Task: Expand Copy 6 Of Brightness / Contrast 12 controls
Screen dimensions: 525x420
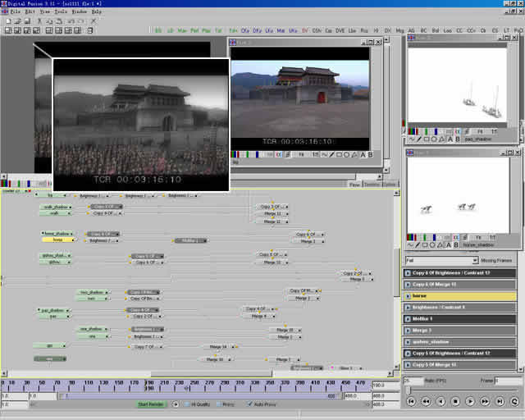Action: tap(408, 273)
